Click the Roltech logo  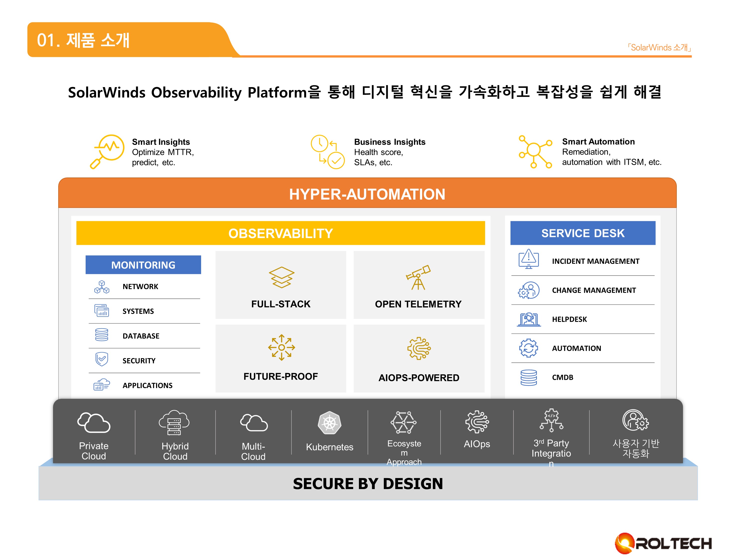[x=663, y=543]
